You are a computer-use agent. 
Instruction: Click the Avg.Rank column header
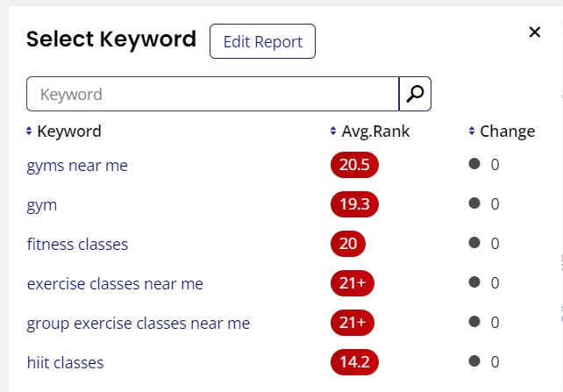pyautogui.click(x=375, y=132)
